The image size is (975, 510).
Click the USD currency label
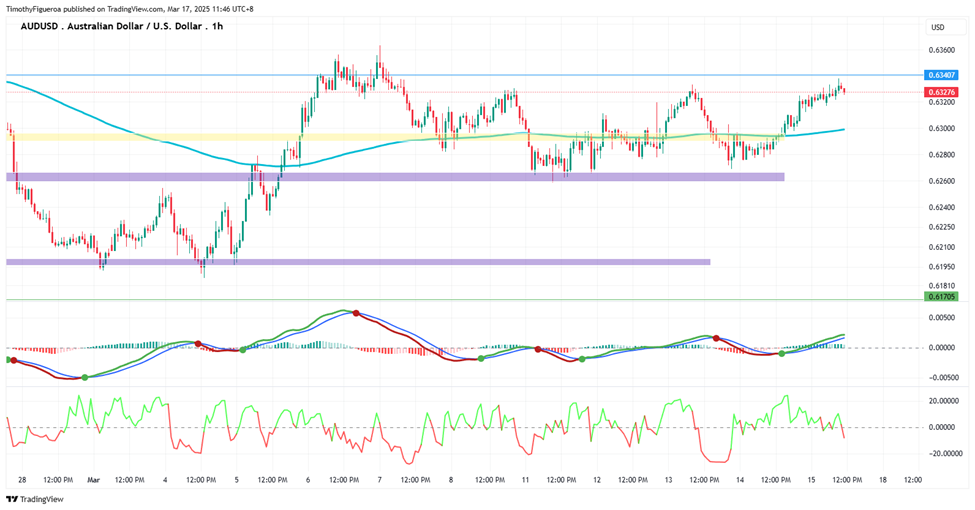(938, 27)
